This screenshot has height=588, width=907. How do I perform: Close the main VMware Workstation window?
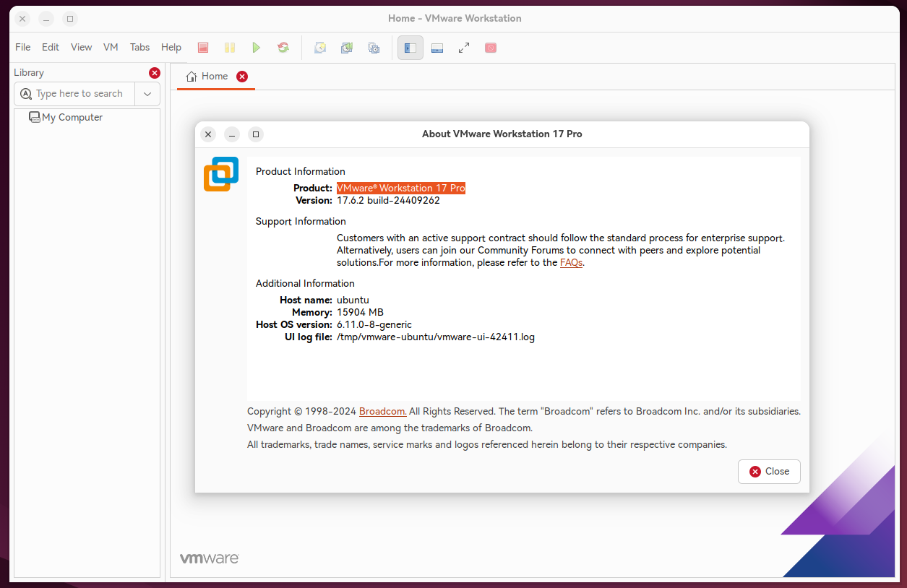[22, 19]
